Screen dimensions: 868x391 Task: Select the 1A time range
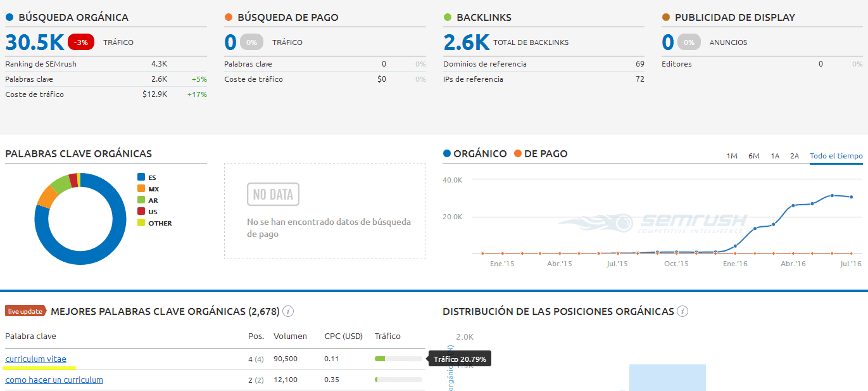775,156
